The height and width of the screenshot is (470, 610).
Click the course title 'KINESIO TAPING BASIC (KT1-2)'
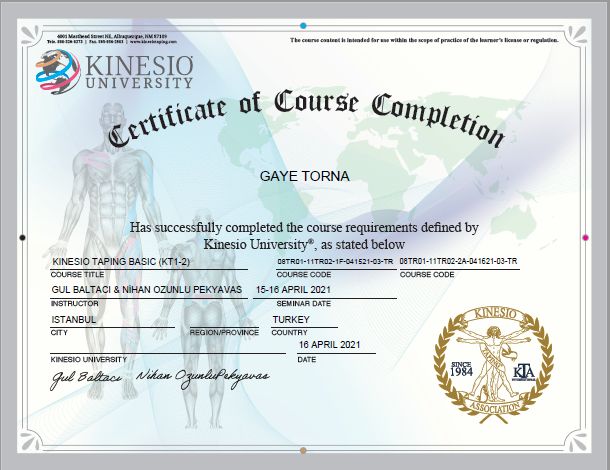click(120, 262)
